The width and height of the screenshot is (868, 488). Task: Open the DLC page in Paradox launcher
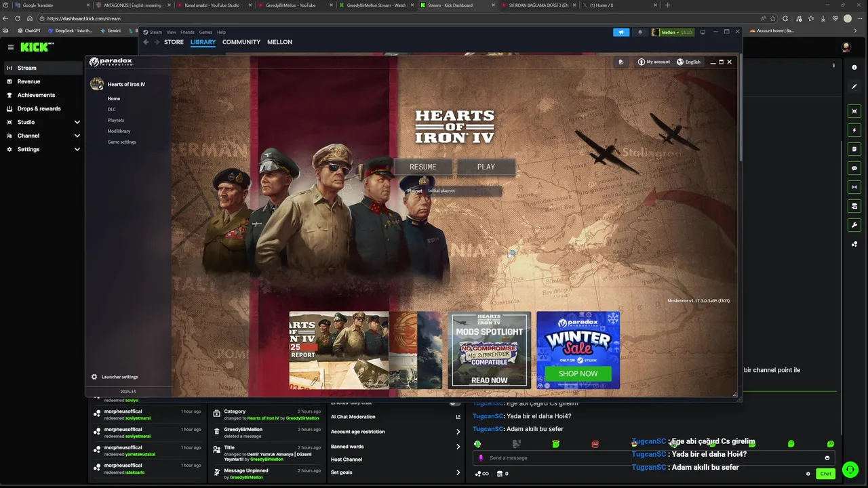[112, 109]
